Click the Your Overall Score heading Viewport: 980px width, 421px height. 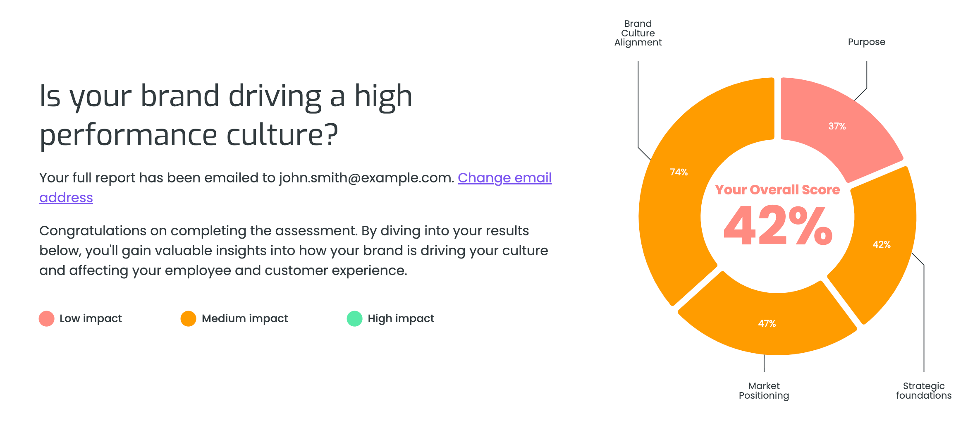tap(777, 189)
